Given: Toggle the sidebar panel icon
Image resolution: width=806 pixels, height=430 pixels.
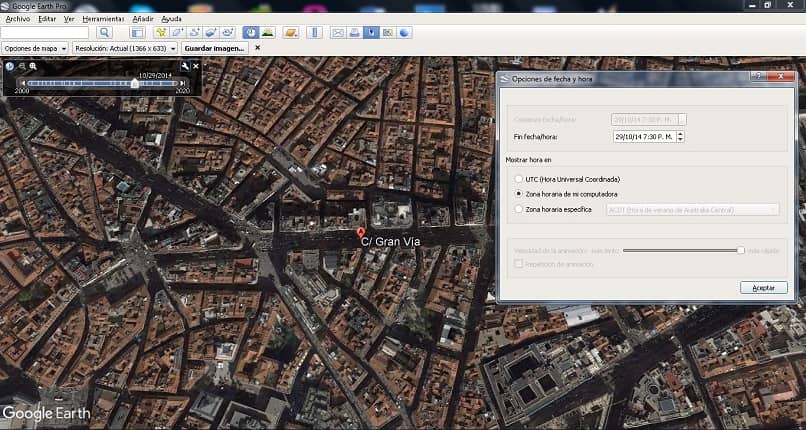Looking at the screenshot, I should click(x=137, y=33).
